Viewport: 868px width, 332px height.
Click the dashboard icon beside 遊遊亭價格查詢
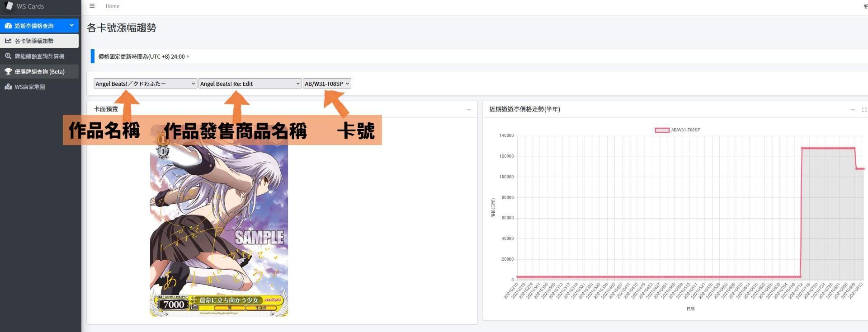(x=8, y=26)
